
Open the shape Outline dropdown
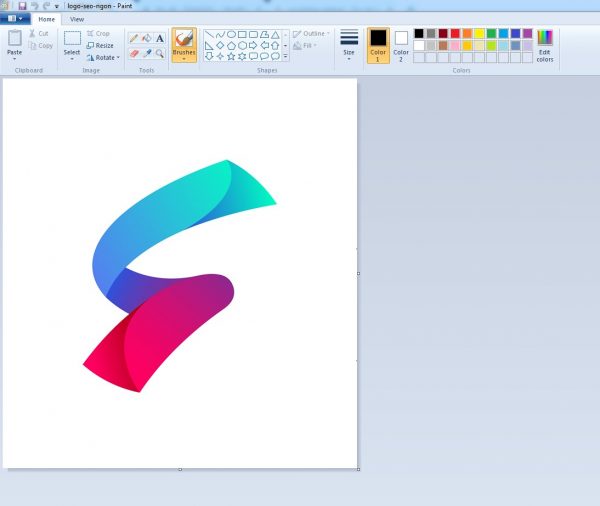[311, 34]
